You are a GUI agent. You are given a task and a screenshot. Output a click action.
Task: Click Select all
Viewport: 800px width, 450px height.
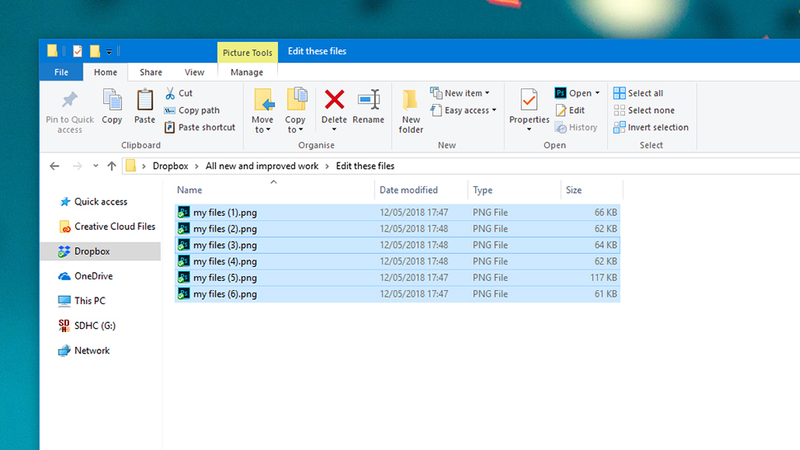coord(638,93)
